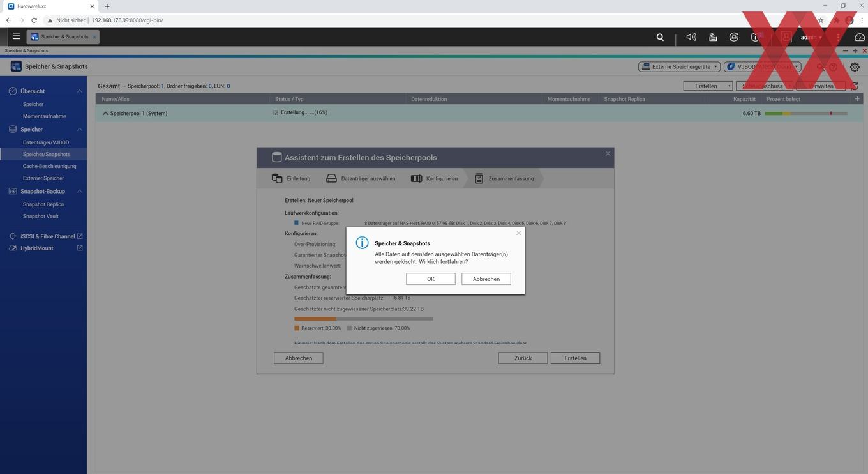
Task: Go to the Zusammenfassung wizard step
Action: [504, 178]
